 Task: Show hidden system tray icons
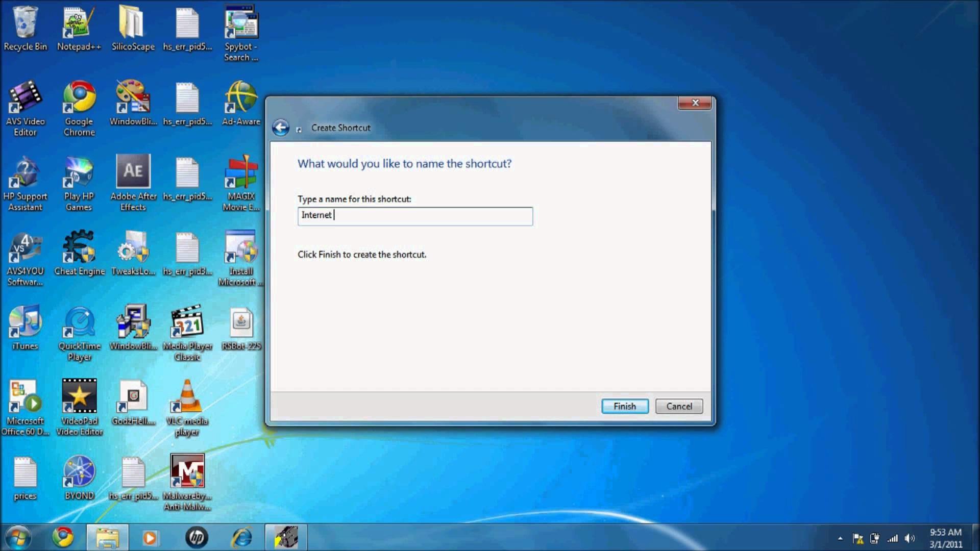[x=840, y=538]
